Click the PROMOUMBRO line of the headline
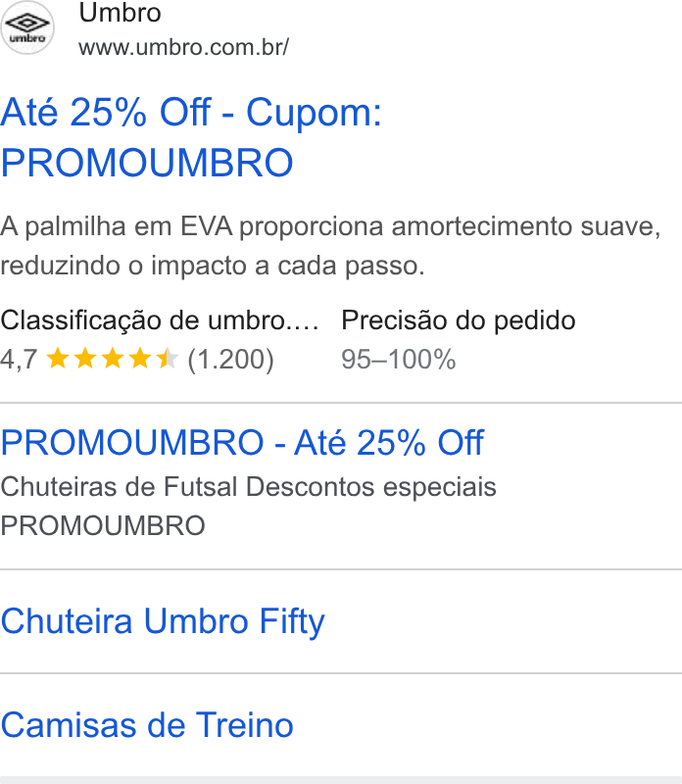The image size is (682, 784). (x=147, y=163)
